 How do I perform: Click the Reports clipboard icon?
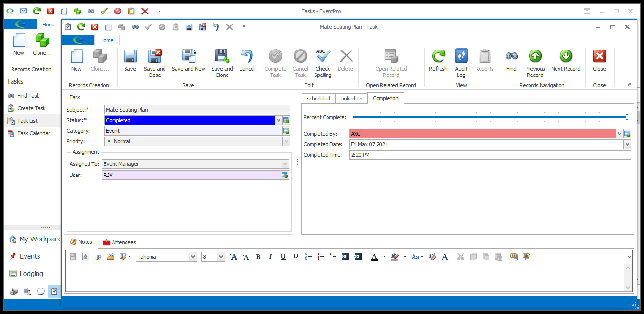click(x=484, y=56)
